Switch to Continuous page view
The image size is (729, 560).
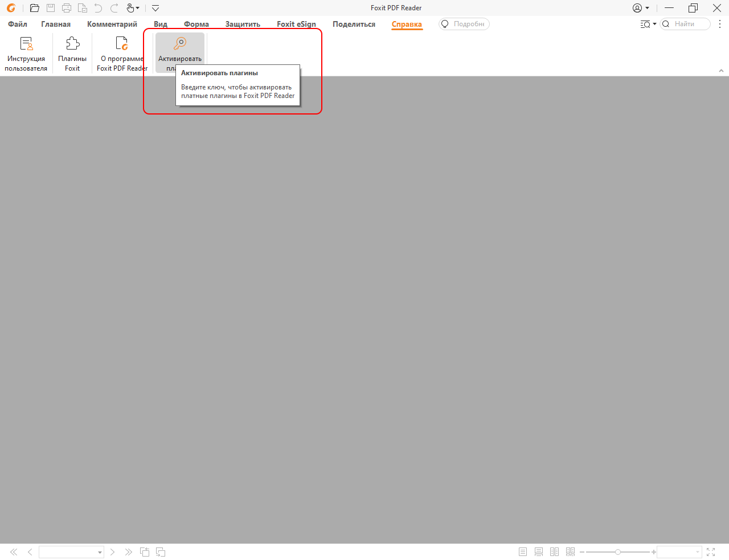(x=539, y=552)
